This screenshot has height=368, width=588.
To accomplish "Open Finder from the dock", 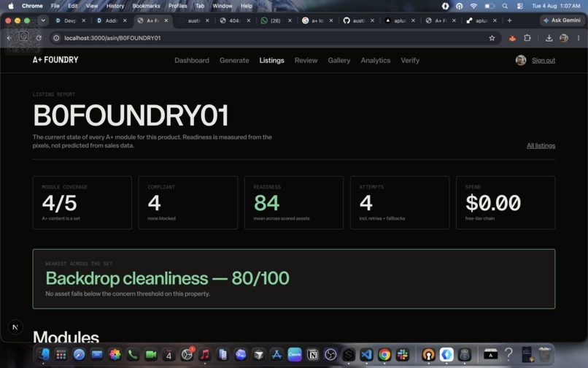I will tap(44, 354).
